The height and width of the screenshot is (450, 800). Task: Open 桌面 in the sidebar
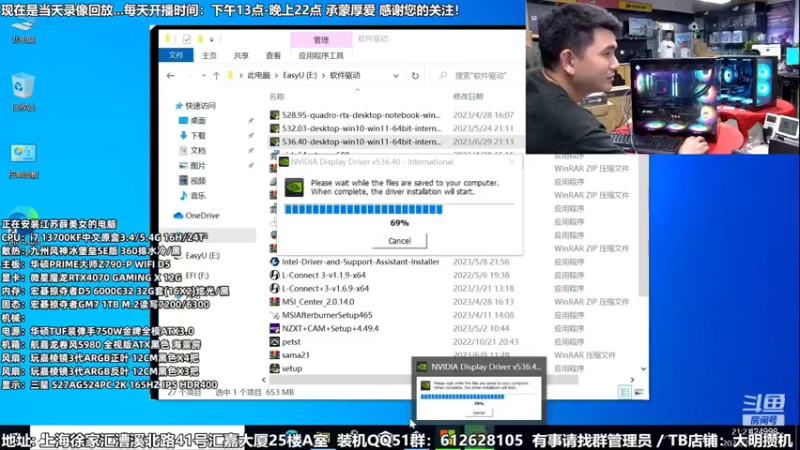click(198, 120)
